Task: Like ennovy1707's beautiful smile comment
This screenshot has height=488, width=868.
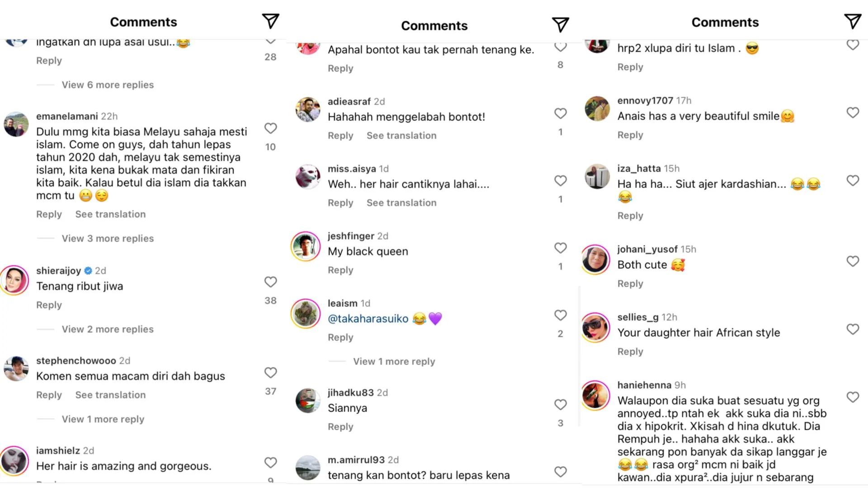Action: click(852, 113)
